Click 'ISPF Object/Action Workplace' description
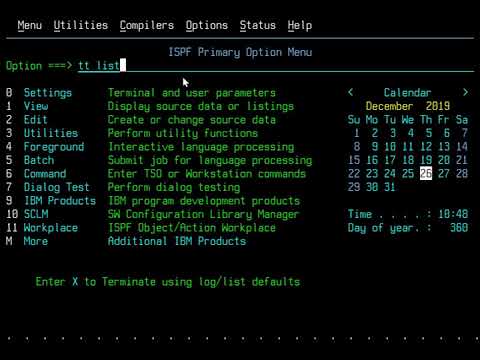 coord(192,228)
